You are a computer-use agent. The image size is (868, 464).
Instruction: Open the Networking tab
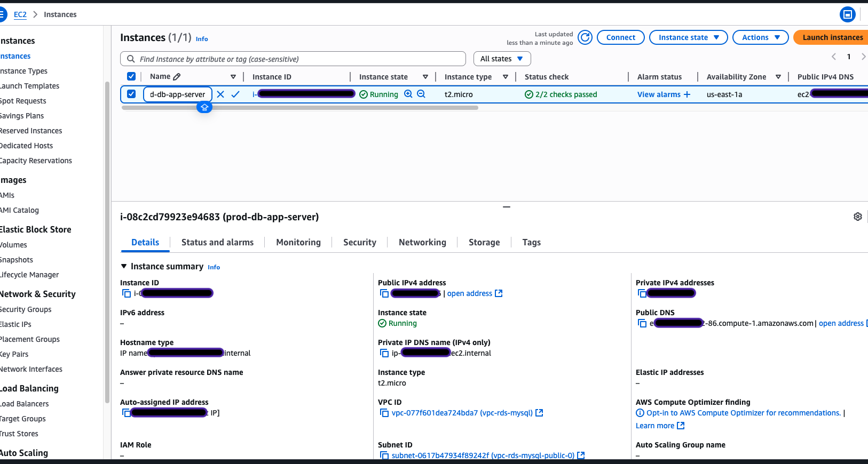(x=422, y=242)
